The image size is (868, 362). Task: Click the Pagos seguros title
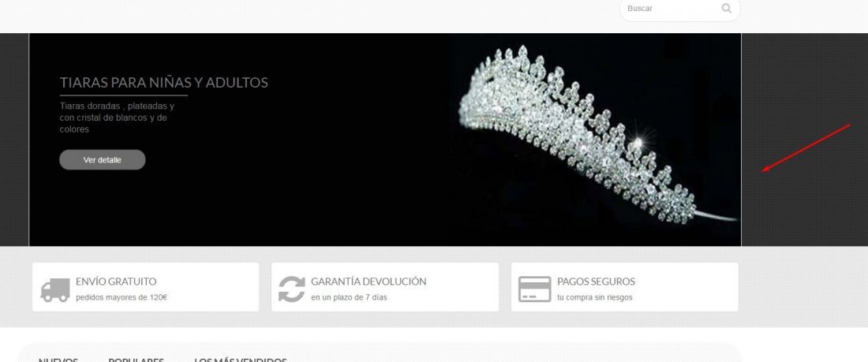[x=597, y=282]
